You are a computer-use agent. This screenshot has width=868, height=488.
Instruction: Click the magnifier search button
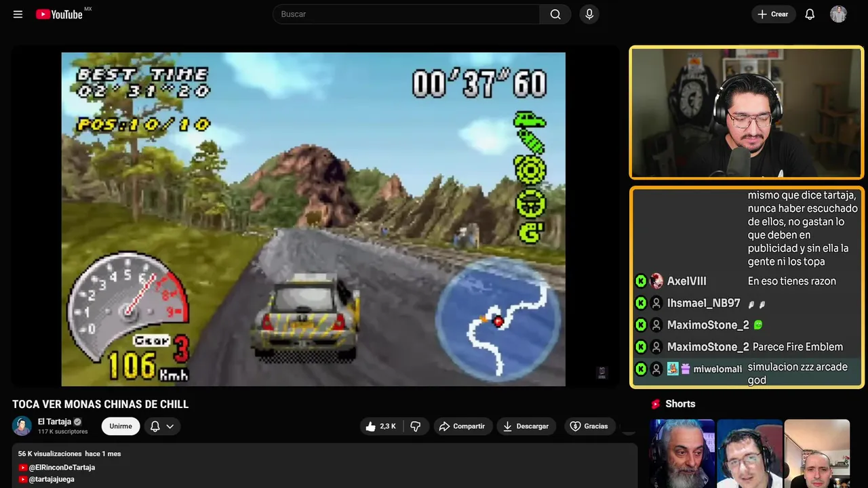(x=555, y=14)
